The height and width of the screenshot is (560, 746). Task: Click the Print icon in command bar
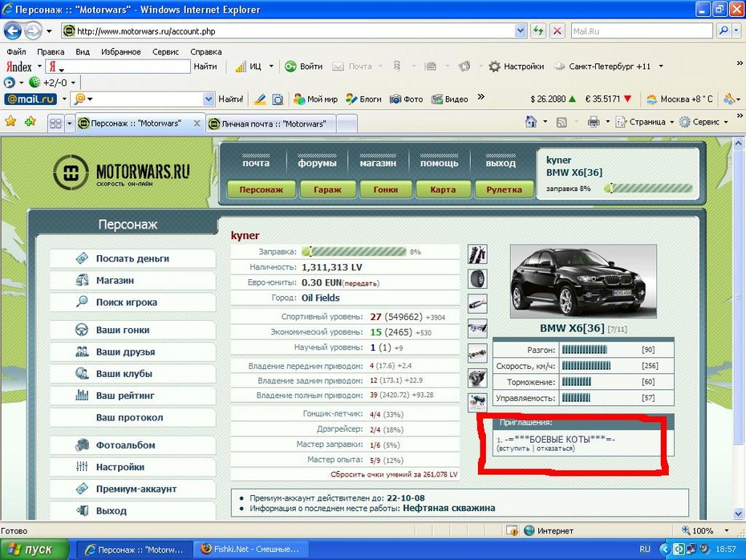594,122
